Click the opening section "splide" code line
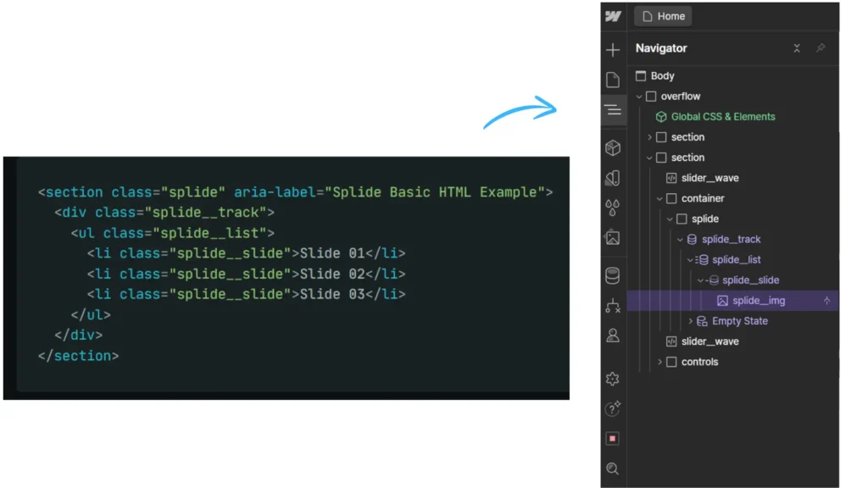 pyautogui.click(x=296, y=192)
